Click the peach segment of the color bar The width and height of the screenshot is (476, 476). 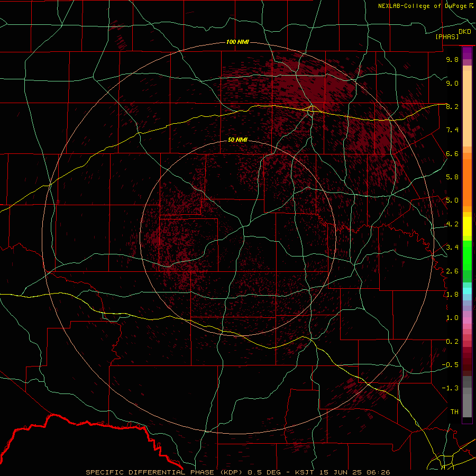coord(467,108)
